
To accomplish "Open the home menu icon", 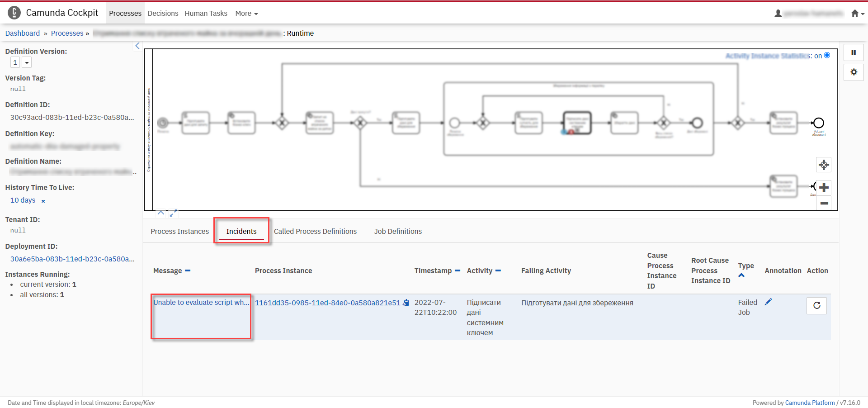I will click(x=857, y=14).
